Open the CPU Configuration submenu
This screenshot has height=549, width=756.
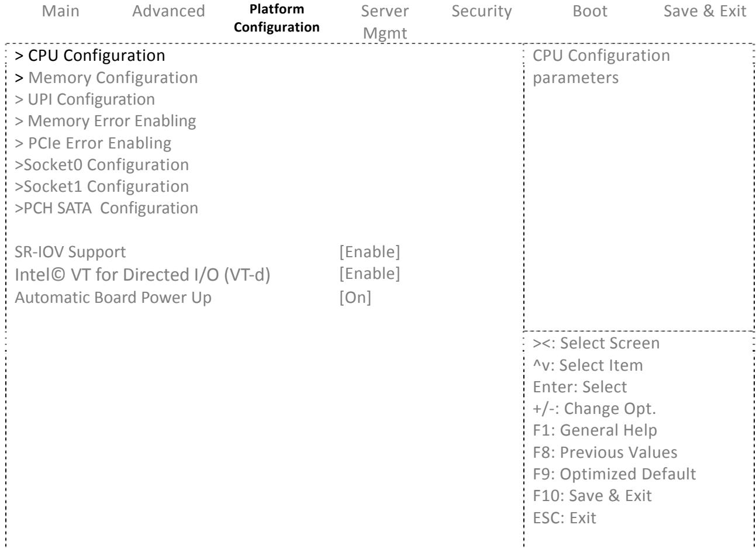tap(90, 56)
